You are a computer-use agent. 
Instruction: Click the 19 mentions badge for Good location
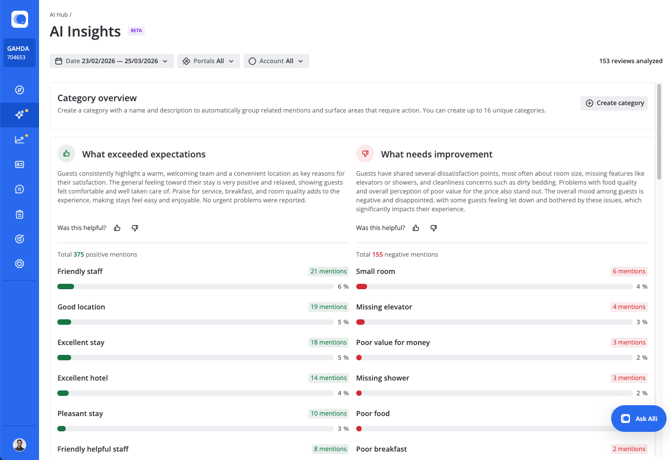point(328,307)
